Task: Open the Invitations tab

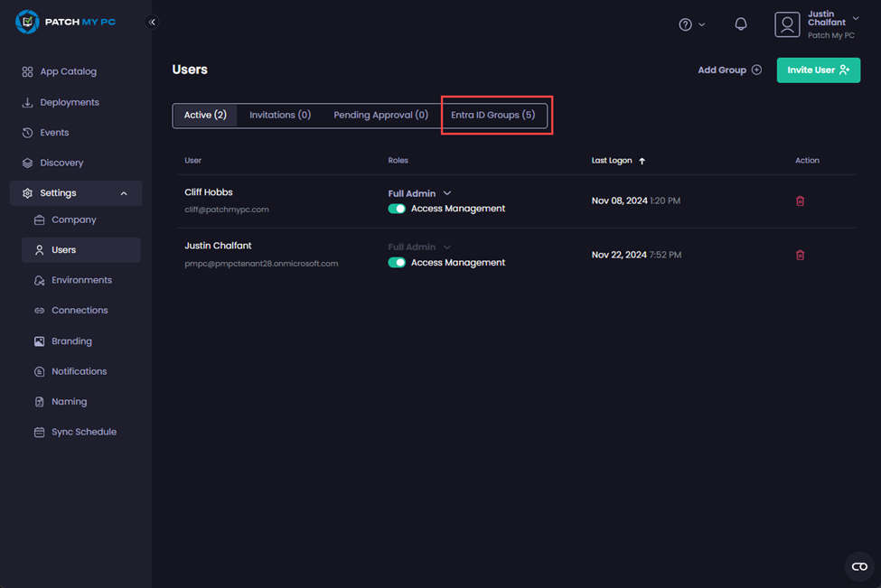Action: [280, 115]
